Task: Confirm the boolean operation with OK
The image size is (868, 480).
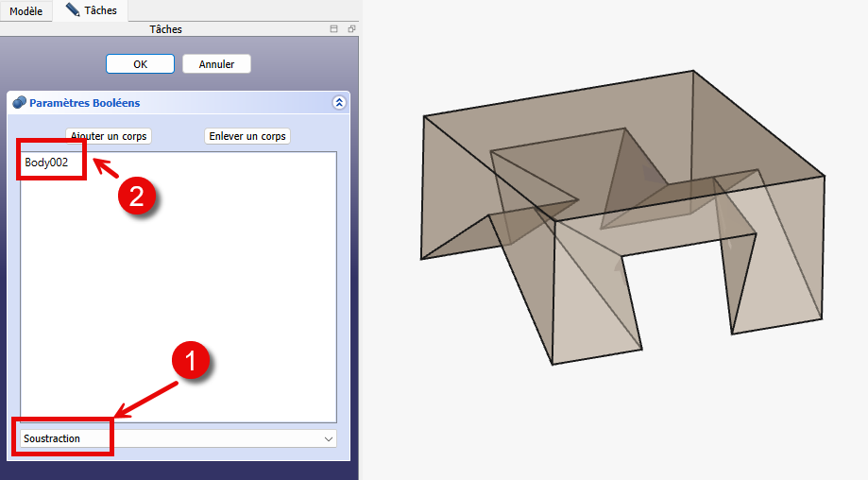Action: pos(140,64)
